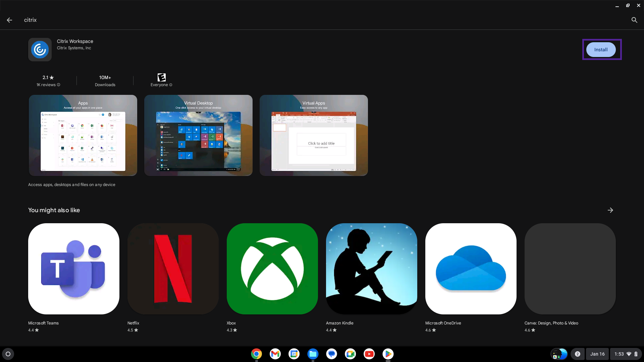Click the Everyone rating E badge

[x=161, y=77]
